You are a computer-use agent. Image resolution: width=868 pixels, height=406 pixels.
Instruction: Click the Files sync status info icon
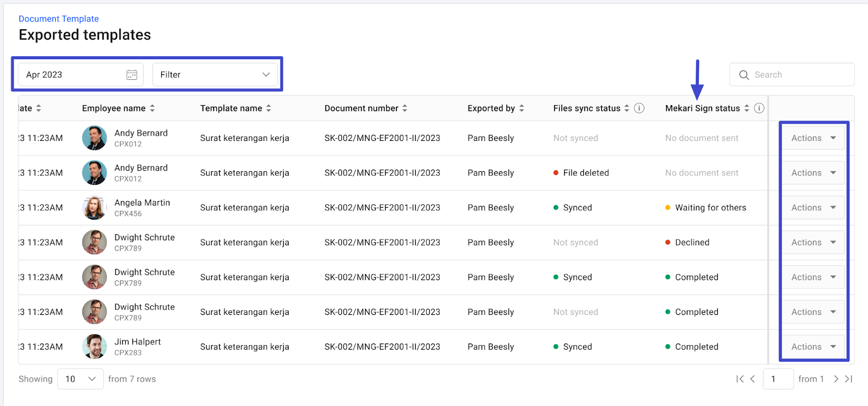[639, 108]
